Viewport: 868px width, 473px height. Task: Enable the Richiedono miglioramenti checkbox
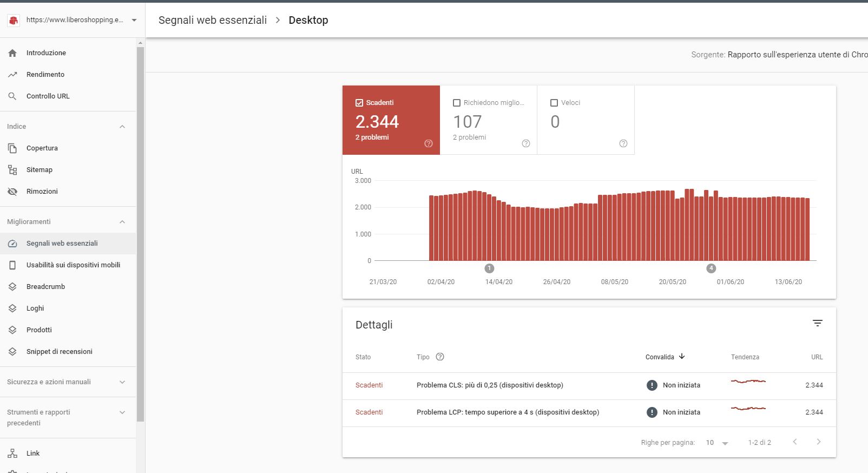(457, 103)
